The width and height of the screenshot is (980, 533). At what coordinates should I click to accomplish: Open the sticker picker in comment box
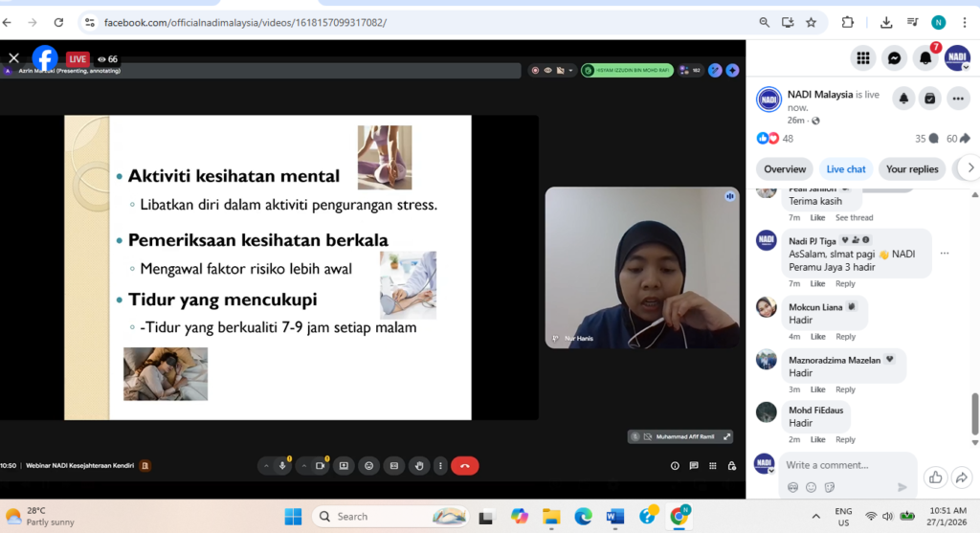(829, 487)
